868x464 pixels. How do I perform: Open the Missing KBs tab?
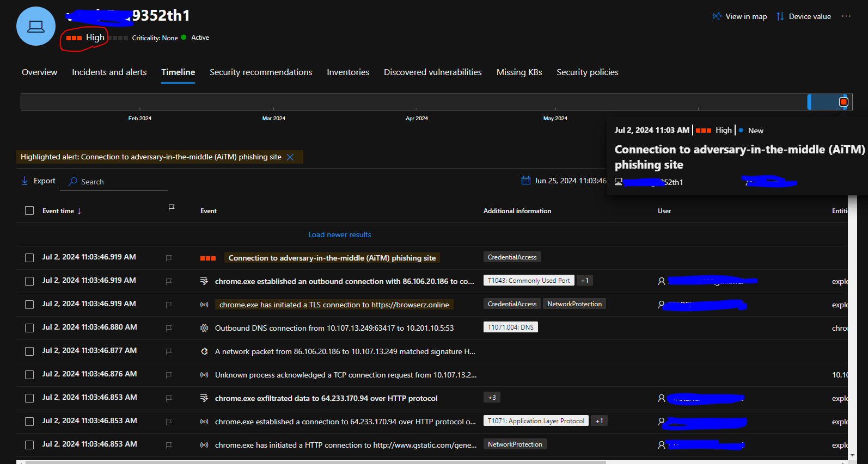pos(519,72)
